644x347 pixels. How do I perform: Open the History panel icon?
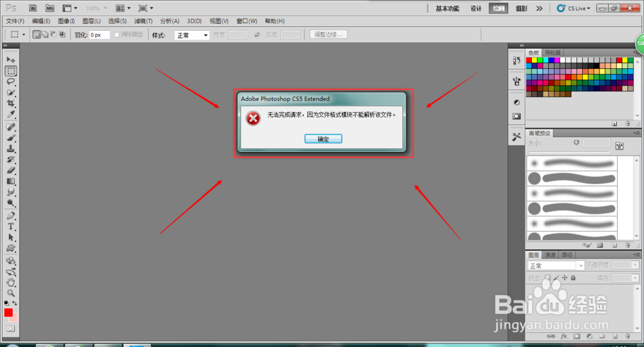516,61
